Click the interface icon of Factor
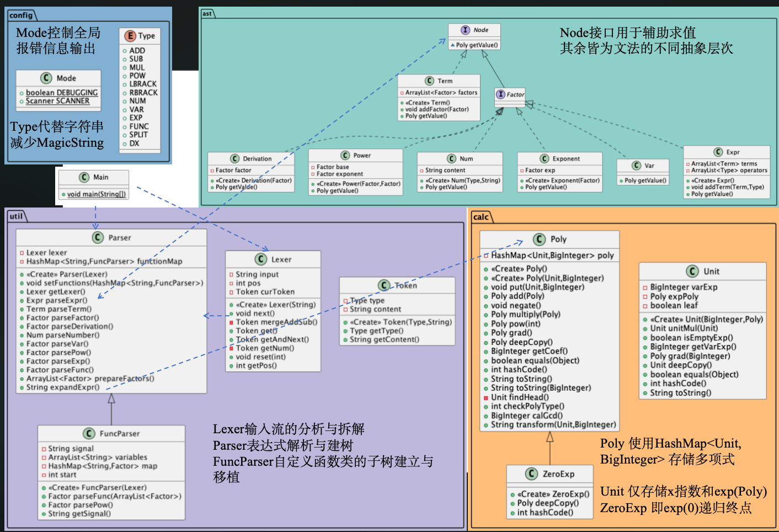 [x=501, y=94]
